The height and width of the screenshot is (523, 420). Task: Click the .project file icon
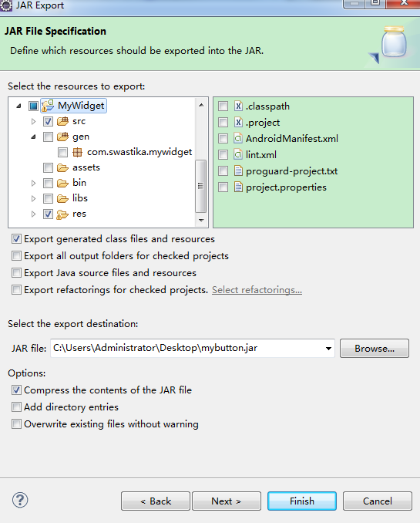[x=238, y=123]
